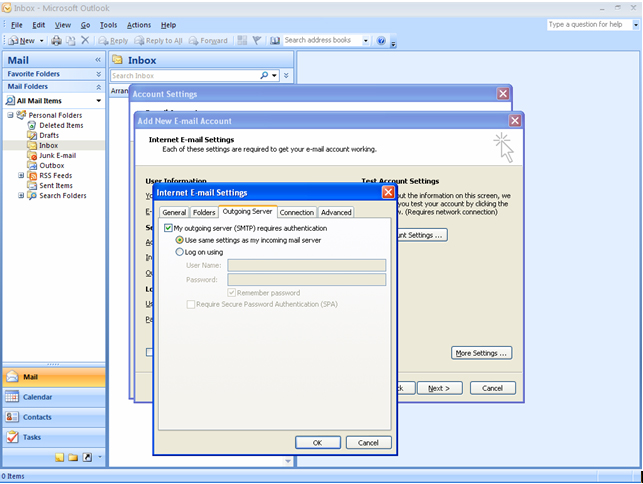Click the Delete X toolbar icon

[85, 41]
